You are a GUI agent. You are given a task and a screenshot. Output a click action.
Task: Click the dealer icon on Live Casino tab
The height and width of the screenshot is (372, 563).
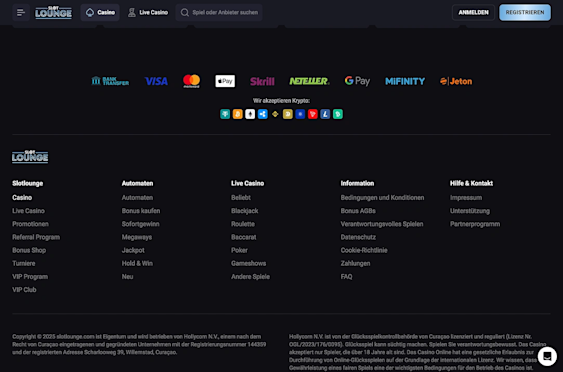[132, 13]
